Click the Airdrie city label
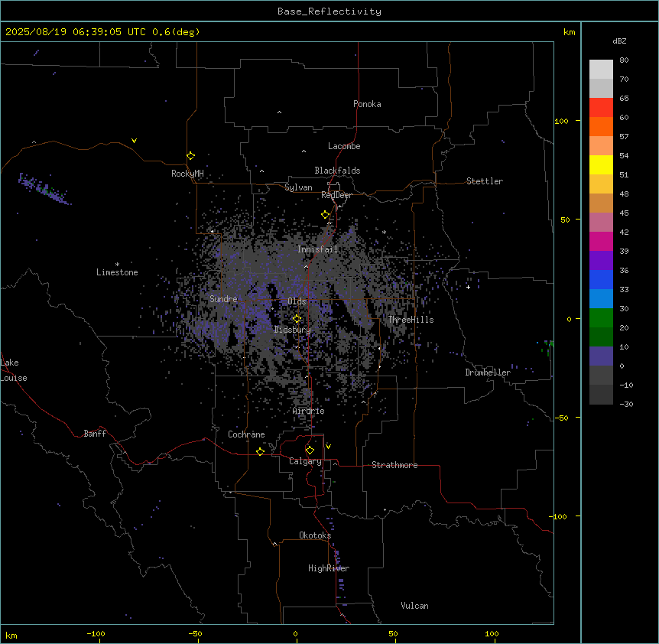The height and width of the screenshot is (644, 659). pos(309,411)
